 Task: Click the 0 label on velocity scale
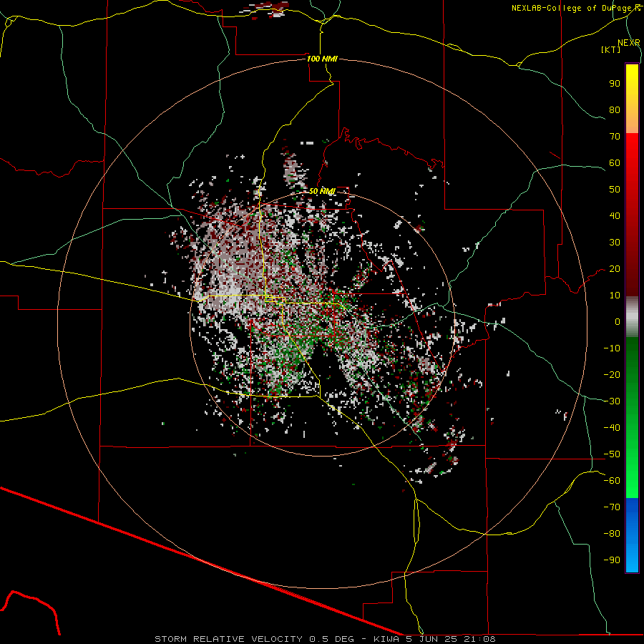[618, 322]
